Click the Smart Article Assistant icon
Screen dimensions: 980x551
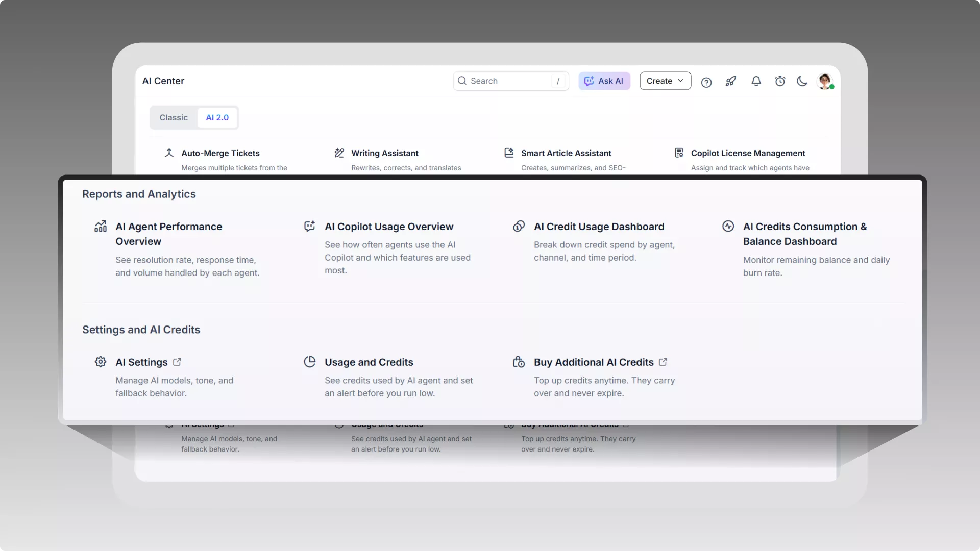(x=509, y=153)
